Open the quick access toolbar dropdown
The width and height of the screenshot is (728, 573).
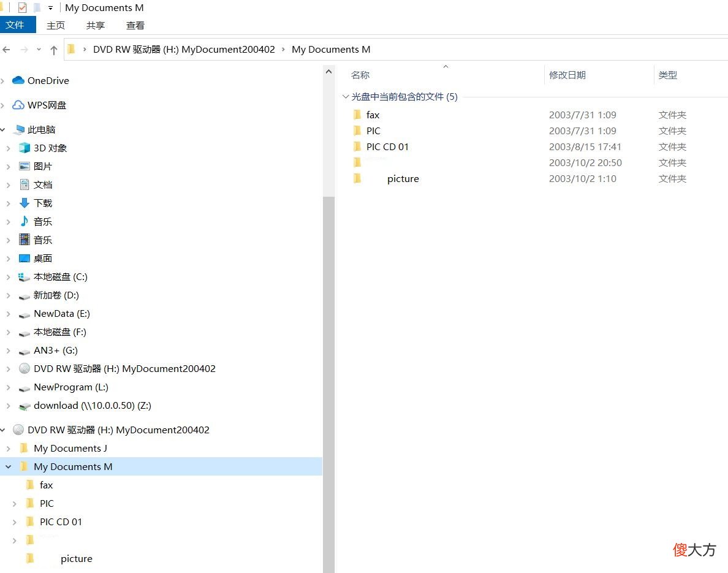point(50,8)
